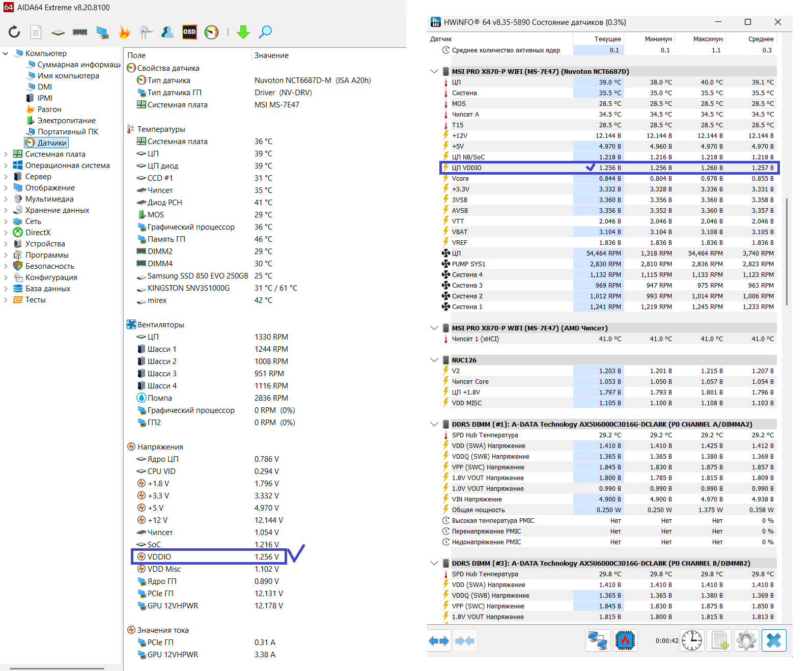Click the blue X button in HWiNFO toolbar
Image resolution: width=812 pixels, height=671 pixels.
[x=774, y=640]
